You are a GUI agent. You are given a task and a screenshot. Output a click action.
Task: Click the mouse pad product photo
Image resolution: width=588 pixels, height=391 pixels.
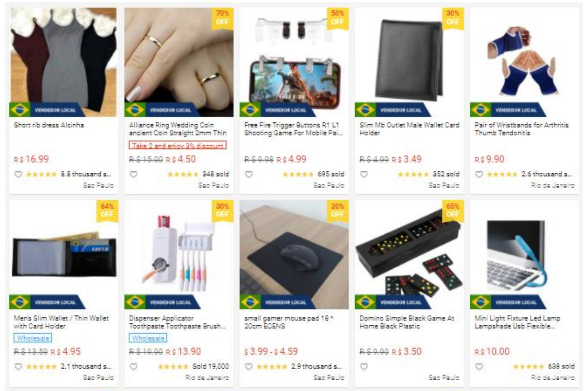[x=294, y=255]
